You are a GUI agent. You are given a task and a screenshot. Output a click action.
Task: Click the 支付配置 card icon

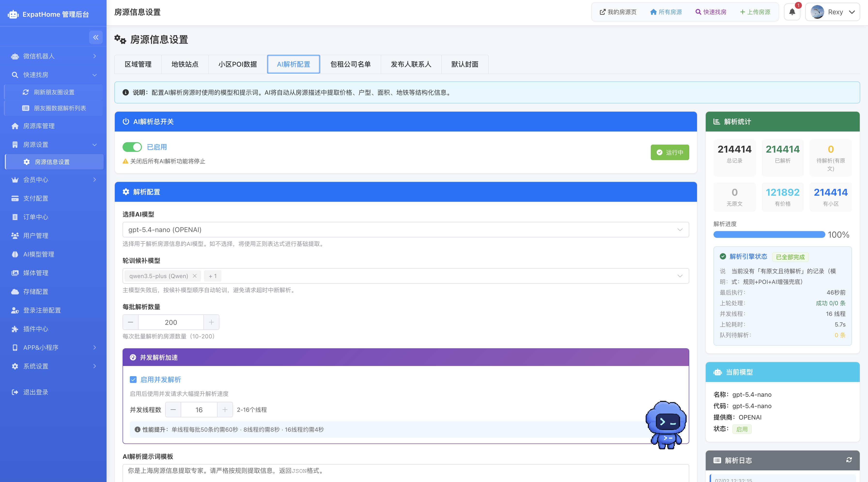(x=15, y=198)
